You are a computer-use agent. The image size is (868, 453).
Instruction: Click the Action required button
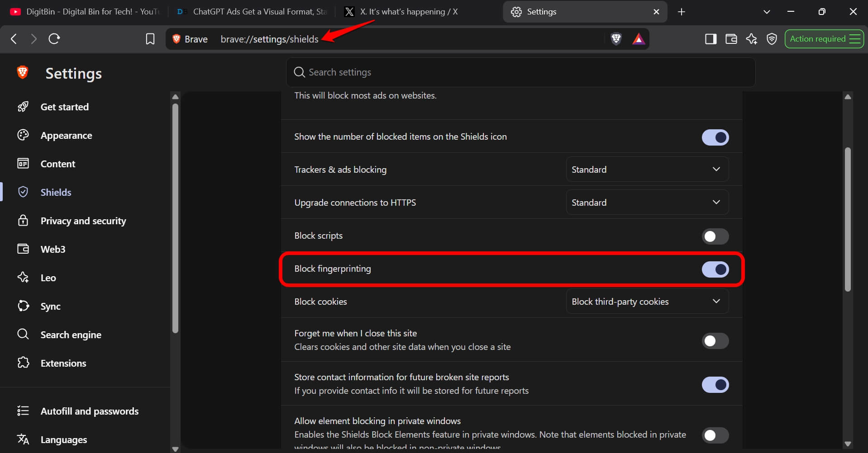pyautogui.click(x=824, y=39)
